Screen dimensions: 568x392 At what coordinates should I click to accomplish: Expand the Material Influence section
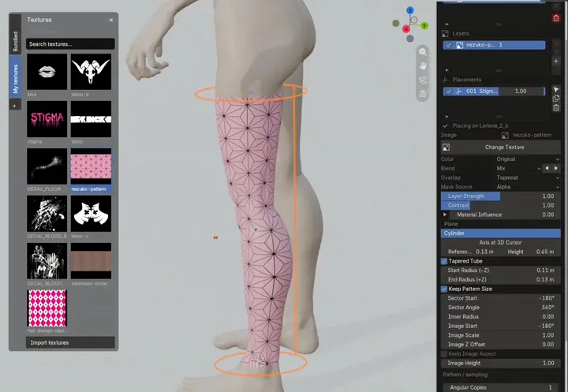[x=445, y=215]
